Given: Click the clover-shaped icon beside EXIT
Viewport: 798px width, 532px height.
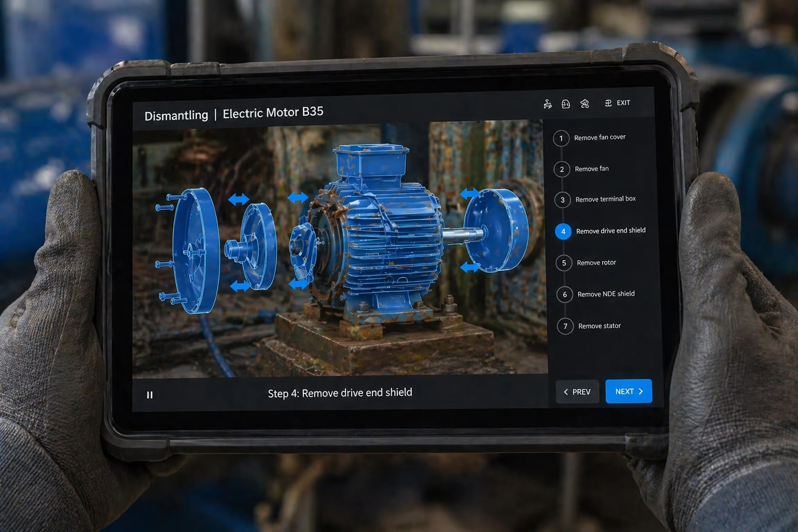Looking at the screenshot, I should click(x=585, y=104).
